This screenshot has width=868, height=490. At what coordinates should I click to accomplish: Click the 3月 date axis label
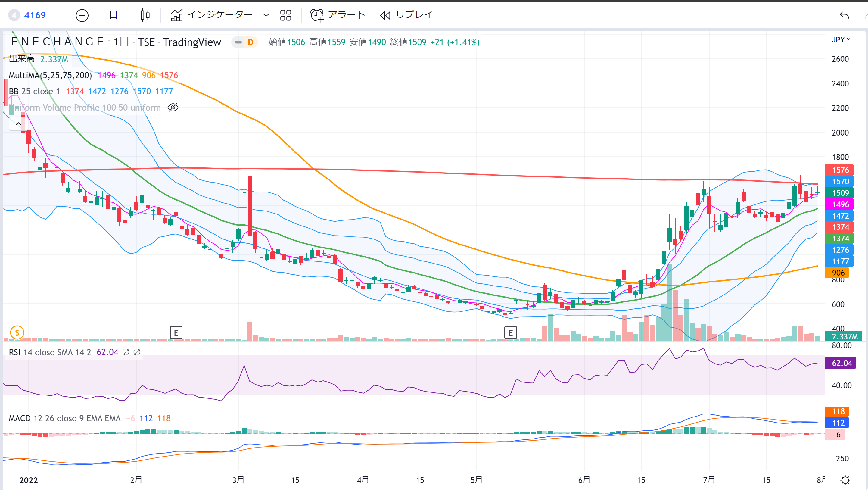tap(238, 480)
